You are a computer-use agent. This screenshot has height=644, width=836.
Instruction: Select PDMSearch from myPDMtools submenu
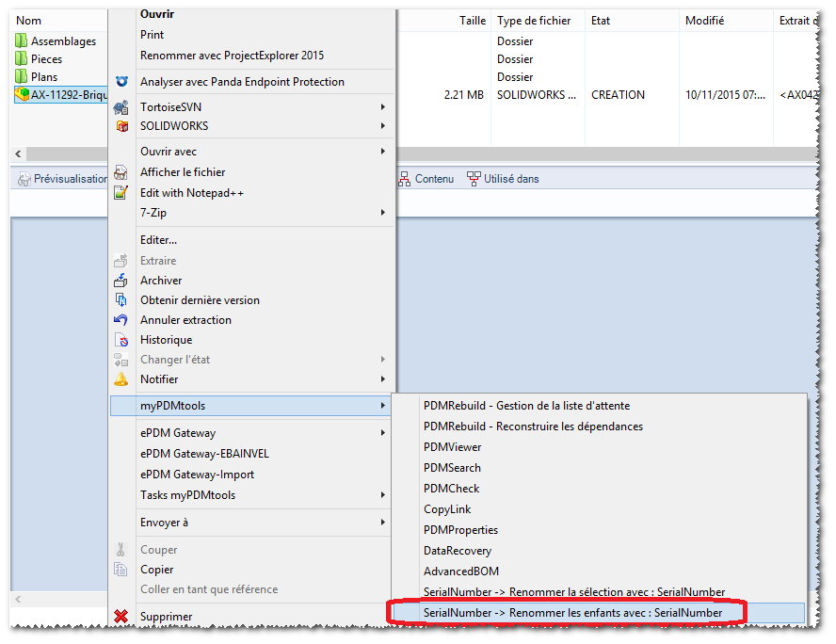[452, 468]
